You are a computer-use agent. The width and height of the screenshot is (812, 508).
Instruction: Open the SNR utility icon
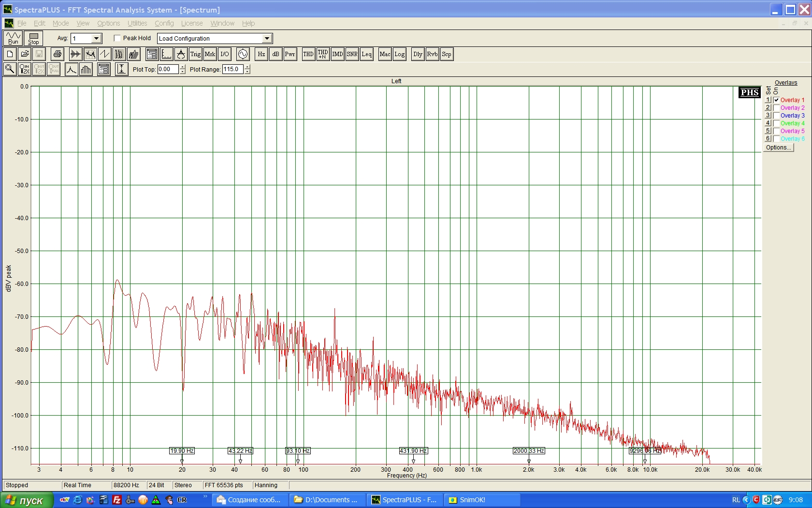click(352, 54)
